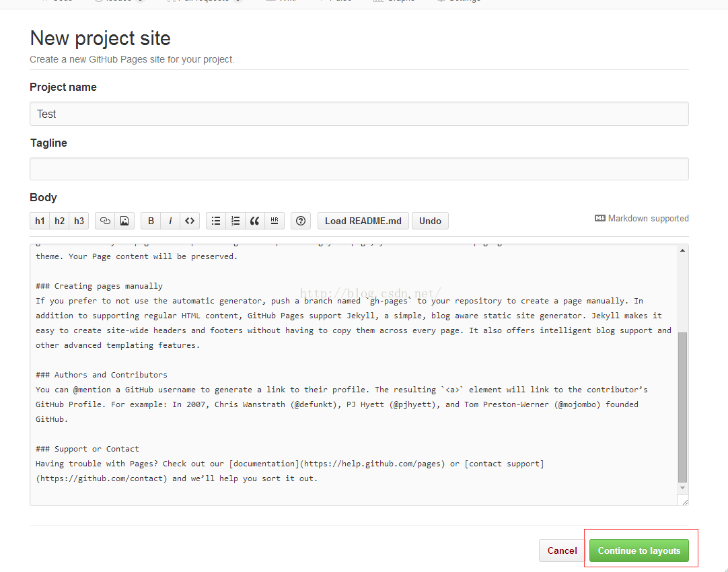Focus the Project name field containing Test
This screenshot has height=572, width=728.
(359, 114)
